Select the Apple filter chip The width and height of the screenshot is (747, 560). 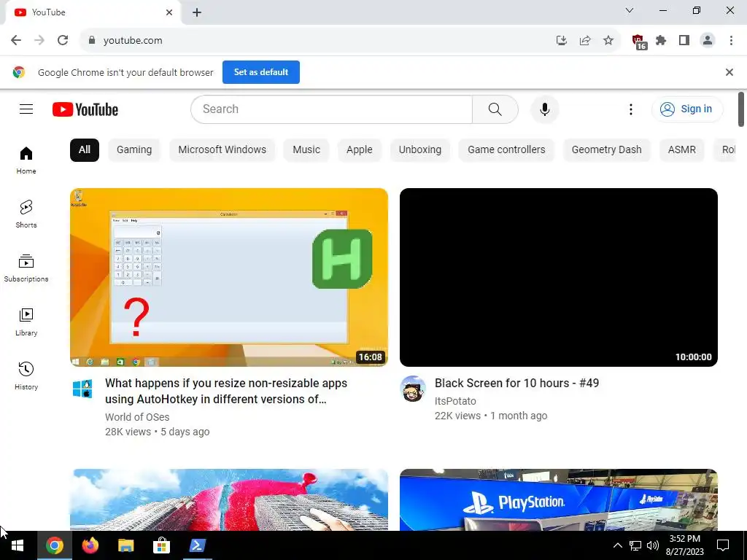(x=359, y=149)
